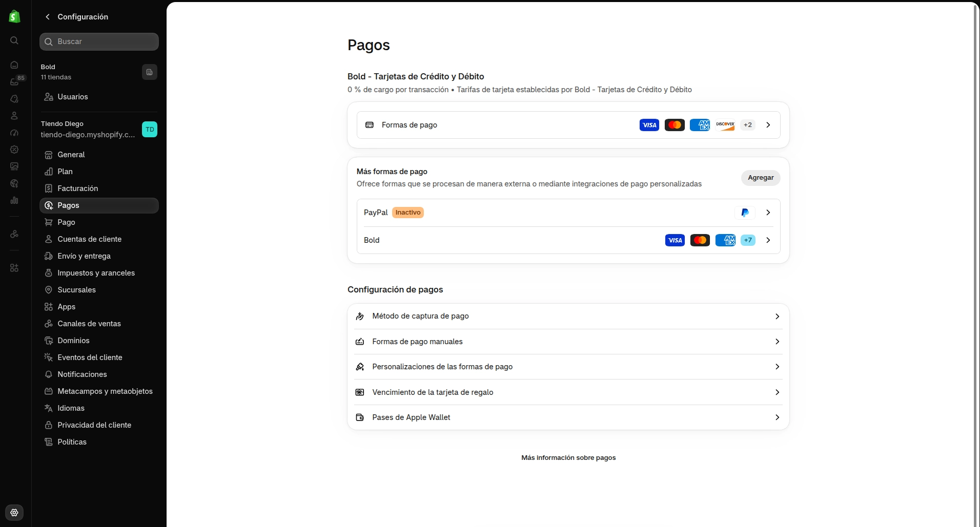Click the +2 additional cards badge

[x=748, y=125]
